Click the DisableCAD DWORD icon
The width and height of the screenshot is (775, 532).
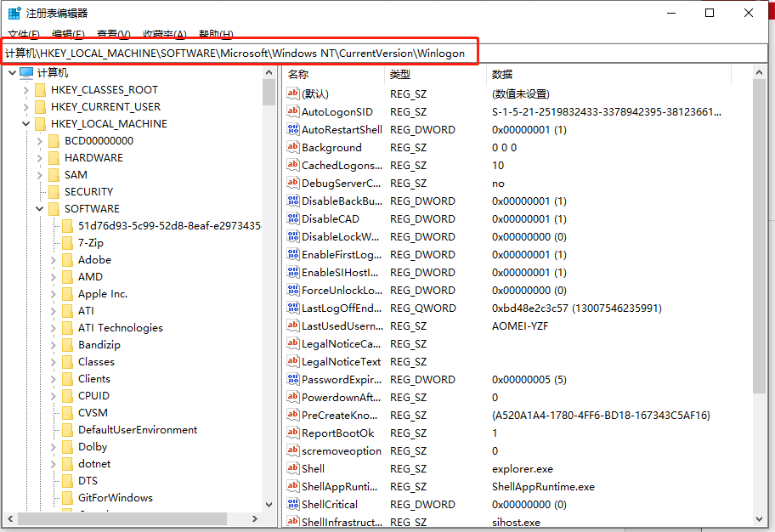click(293, 218)
